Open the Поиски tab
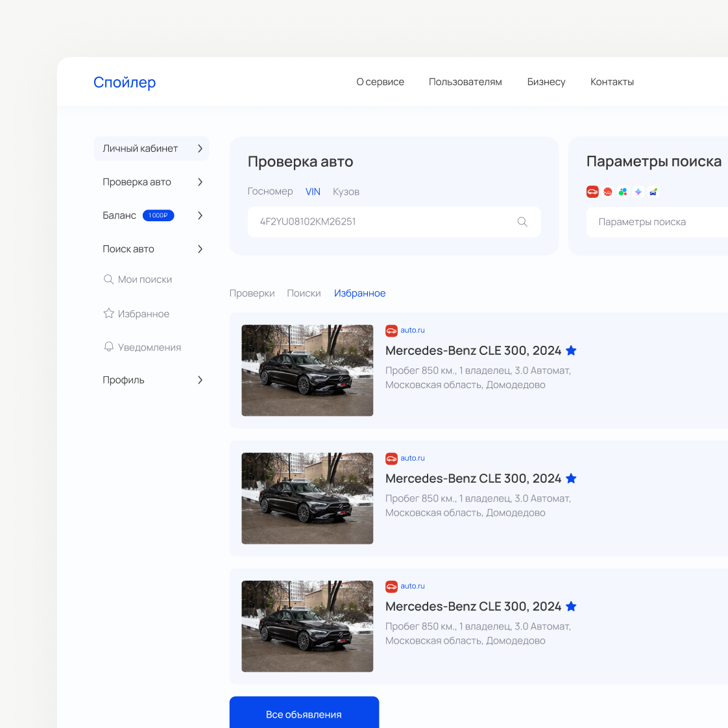728x728 pixels. [x=304, y=293]
